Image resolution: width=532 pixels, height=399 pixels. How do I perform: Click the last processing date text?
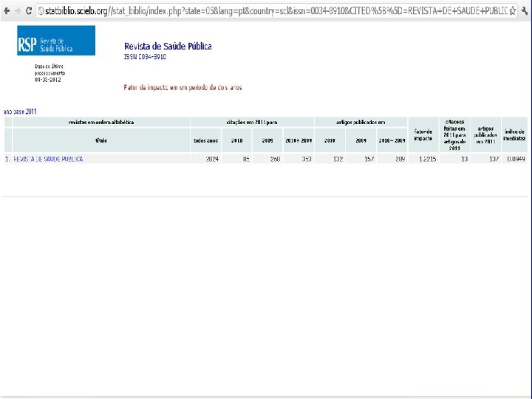[x=50, y=73]
